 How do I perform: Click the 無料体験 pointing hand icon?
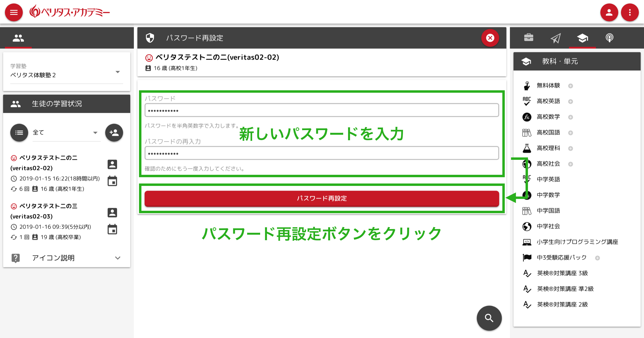527,86
